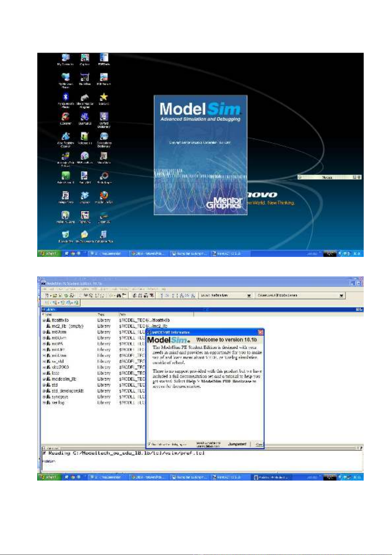Viewport: 392px width, 555px height.
Task: Click the ModelSim> prompt in the Transcript
Action: coord(49,461)
